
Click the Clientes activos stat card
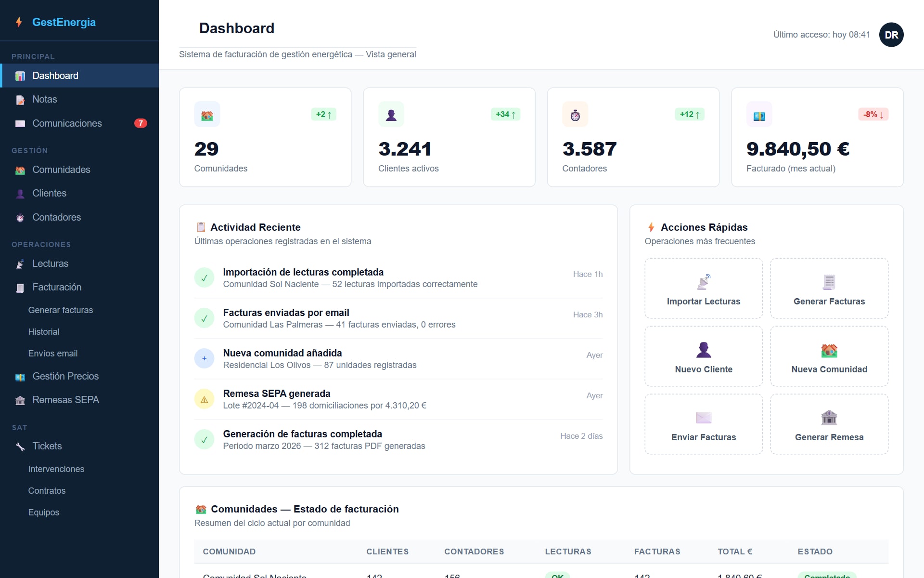pos(449,137)
